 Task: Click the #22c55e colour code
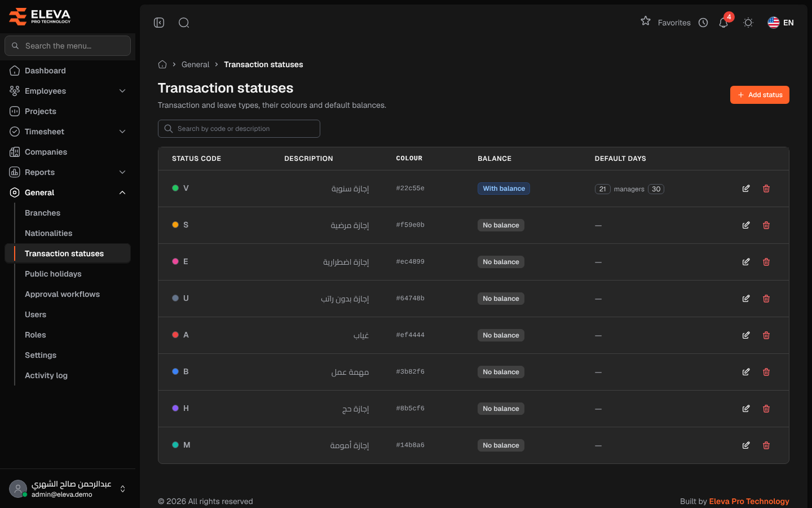coord(410,188)
